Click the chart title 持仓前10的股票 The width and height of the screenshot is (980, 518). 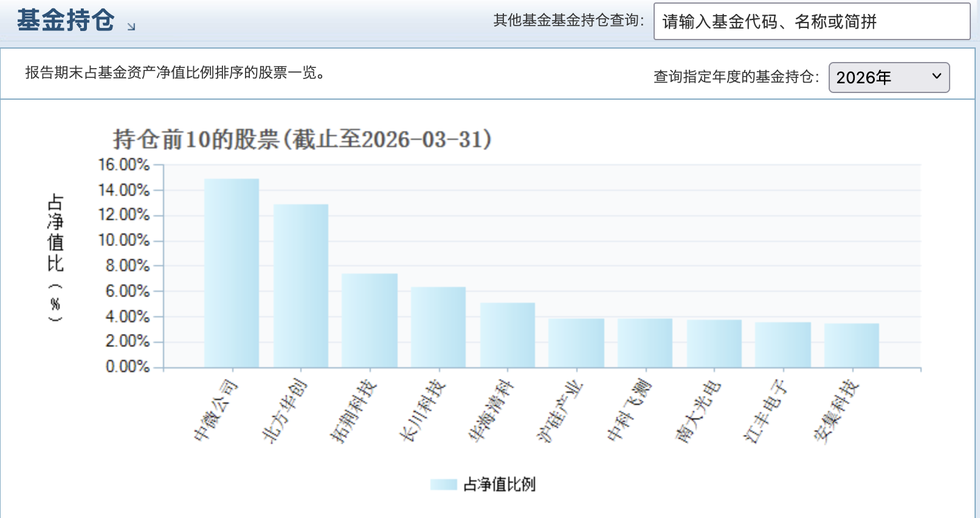302,139
